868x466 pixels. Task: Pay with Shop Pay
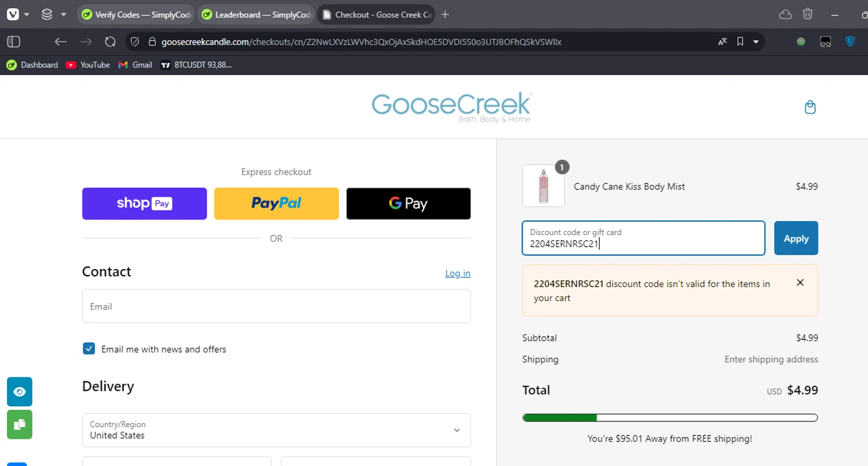coord(145,204)
